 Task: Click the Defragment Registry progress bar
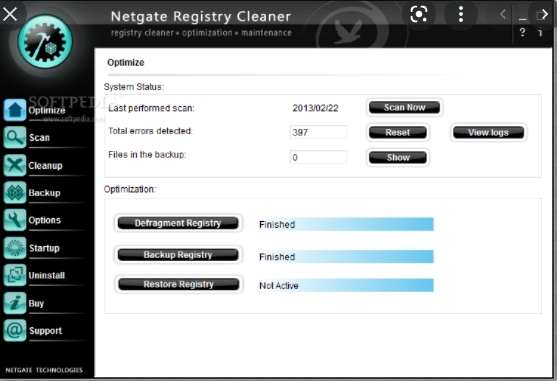pyautogui.click(x=346, y=224)
